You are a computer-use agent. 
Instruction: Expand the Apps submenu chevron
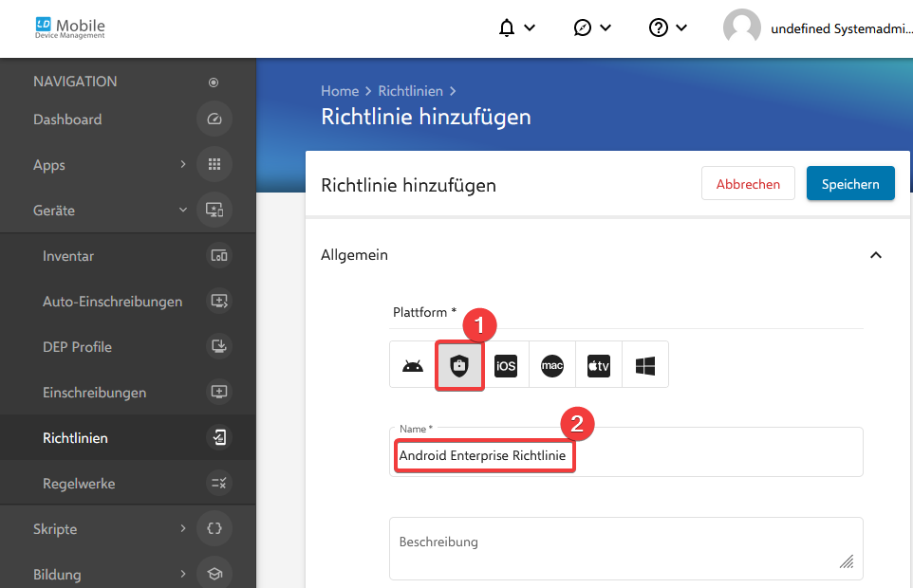click(x=183, y=164)
